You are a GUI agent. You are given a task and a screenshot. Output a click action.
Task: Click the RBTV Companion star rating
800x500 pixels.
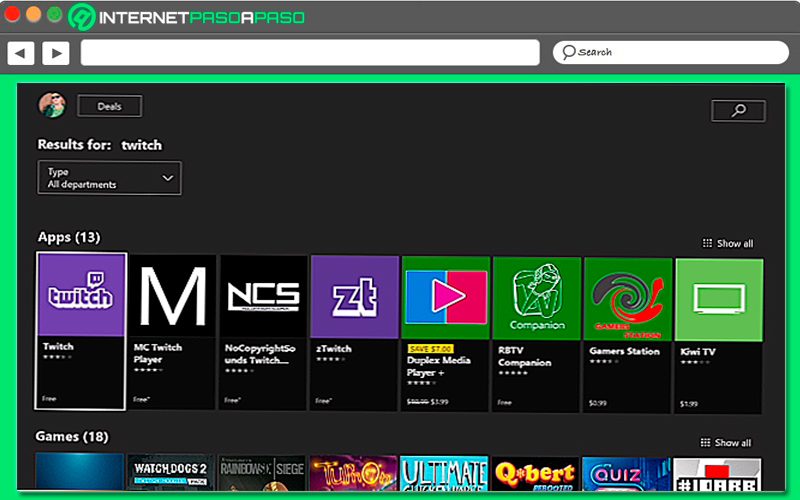(513, 373)
